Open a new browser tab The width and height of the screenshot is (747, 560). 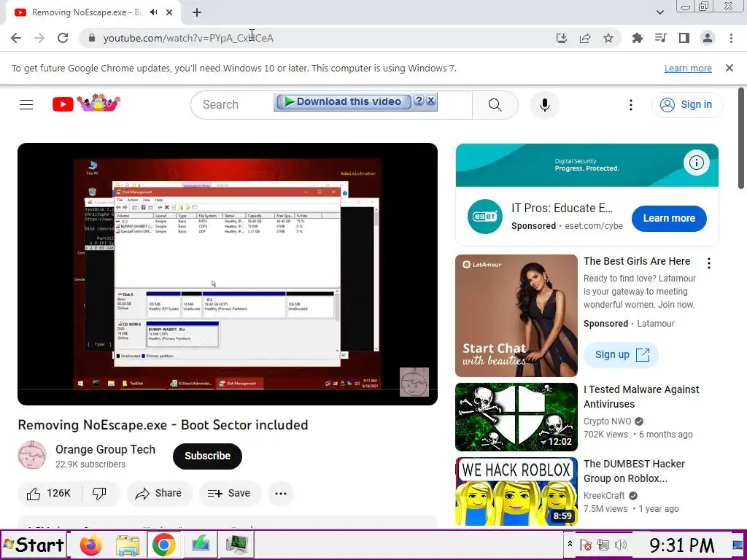[x=197, y=12]
